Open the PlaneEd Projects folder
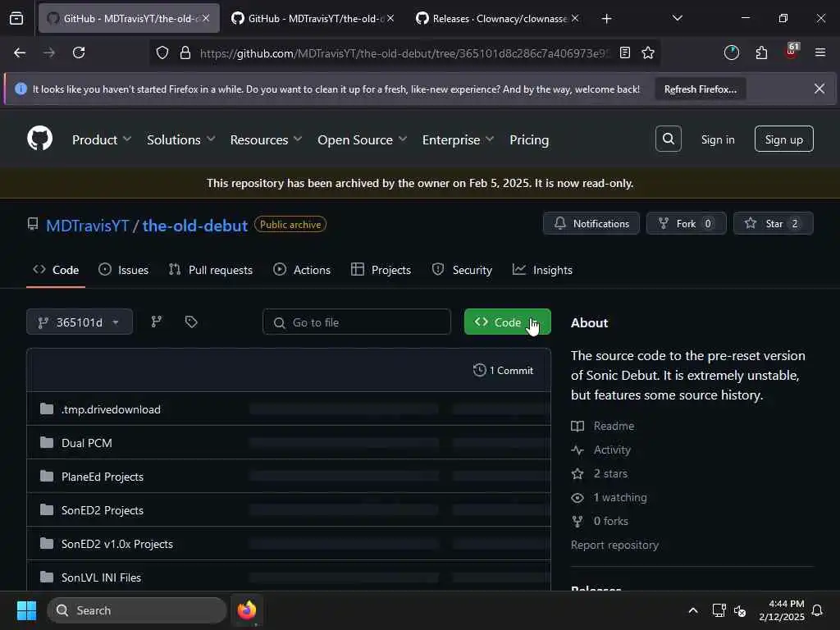Viewport: 840px width, 630px height. tap(103, 477)
